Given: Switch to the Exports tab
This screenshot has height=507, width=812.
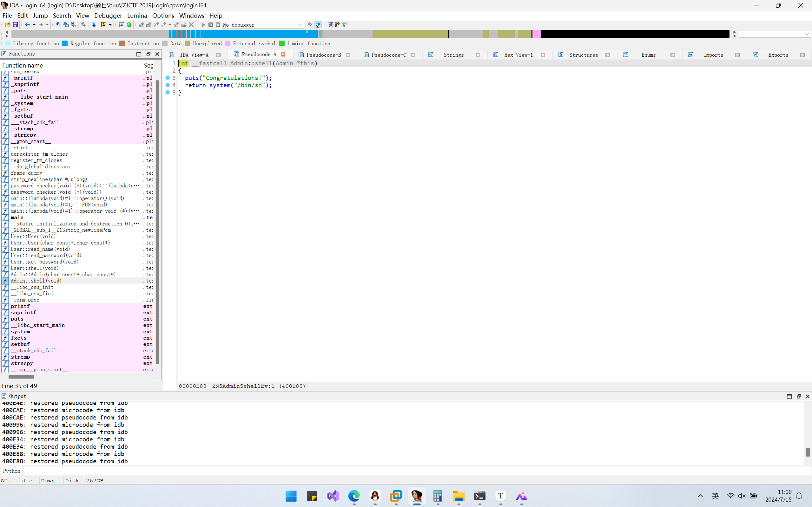Looking at the screenshot, I should pos(778,55).
